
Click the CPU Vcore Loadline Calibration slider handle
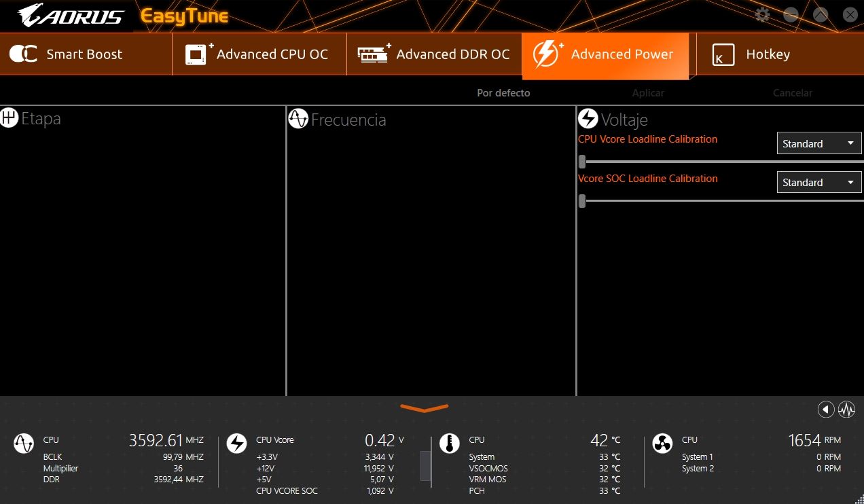point(582,162)
